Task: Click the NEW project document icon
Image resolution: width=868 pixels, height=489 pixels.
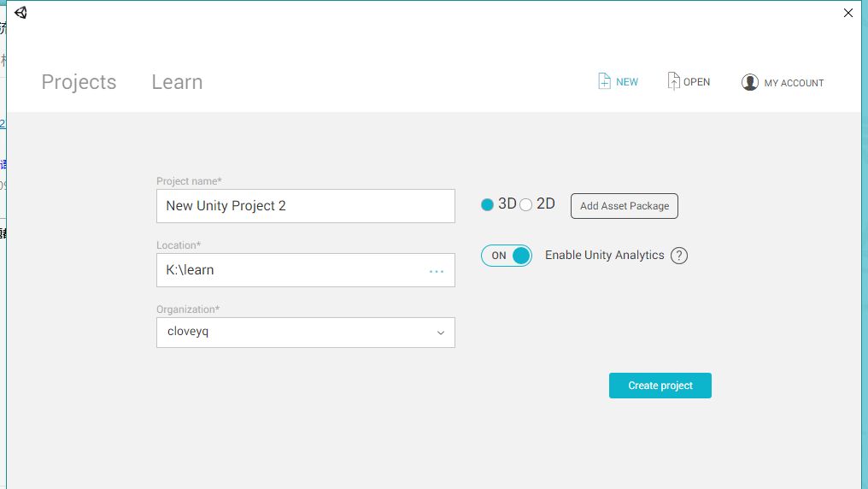Action: click(605, 81)
